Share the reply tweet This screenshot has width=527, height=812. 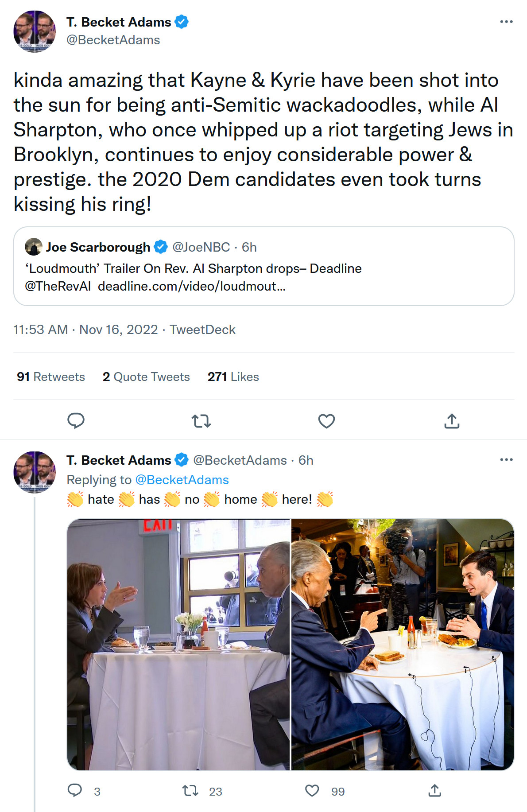click(434, 791)
